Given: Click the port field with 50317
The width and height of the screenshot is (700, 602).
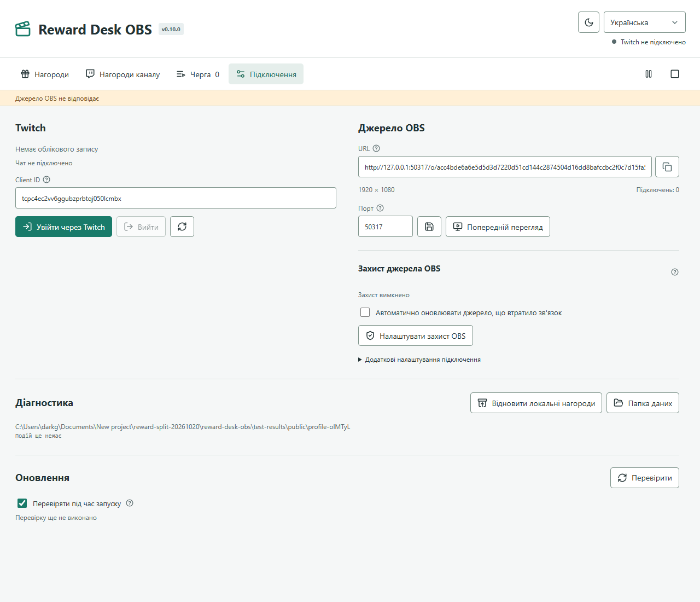Looking at the screenshot, I should tap(386, 227).
